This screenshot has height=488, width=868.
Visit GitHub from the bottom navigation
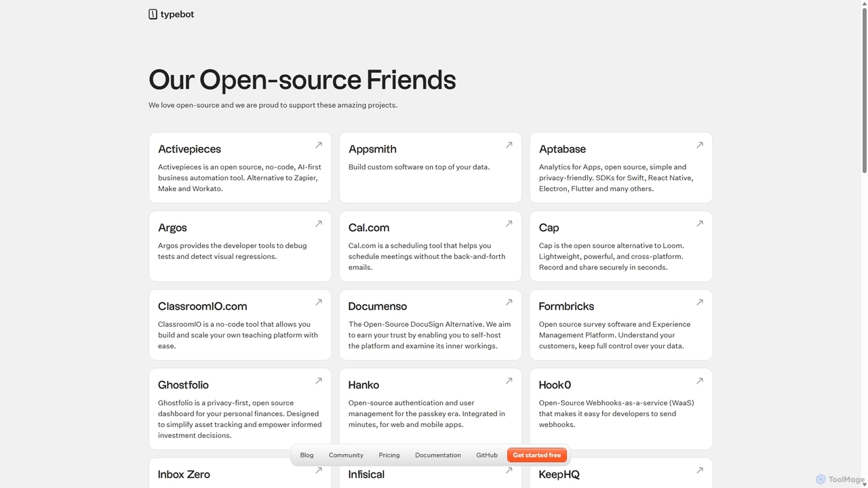click(487, 455)
